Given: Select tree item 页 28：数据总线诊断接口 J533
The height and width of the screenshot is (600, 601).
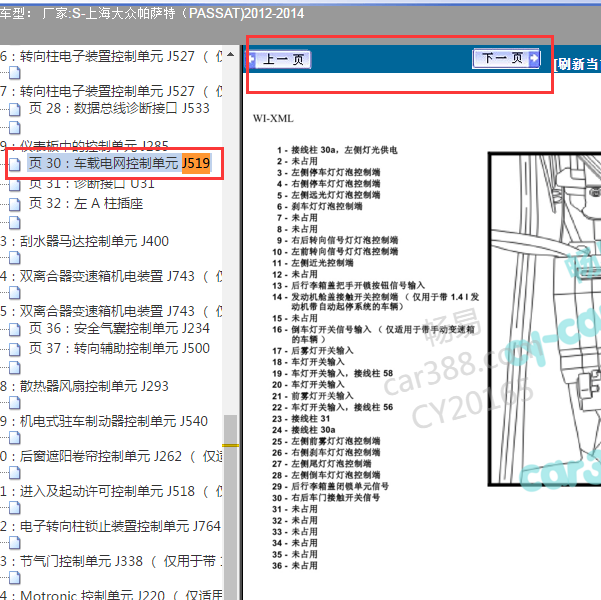Looking at the screenshot, I should 119,108.
